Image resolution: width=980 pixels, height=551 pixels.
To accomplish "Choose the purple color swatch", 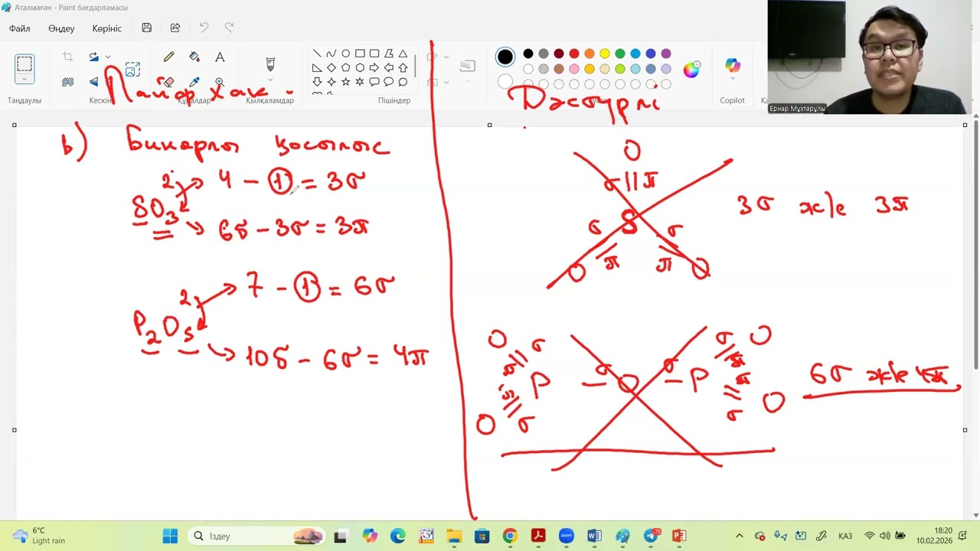I will point(666,54).
